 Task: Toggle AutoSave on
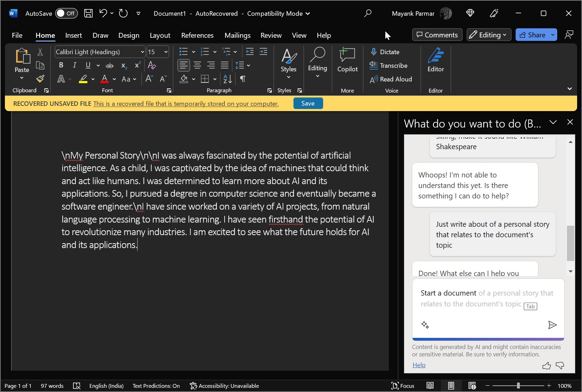pos(66,13)
